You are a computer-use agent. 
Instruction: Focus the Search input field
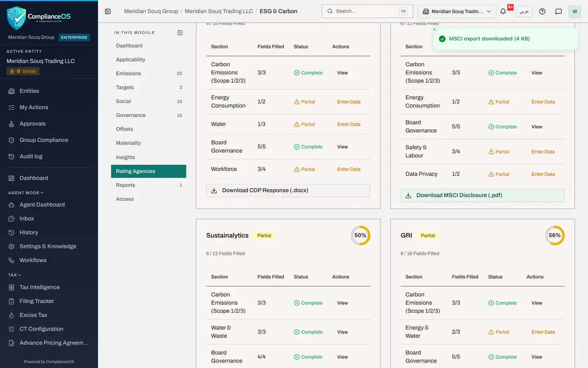pos(367,11)
